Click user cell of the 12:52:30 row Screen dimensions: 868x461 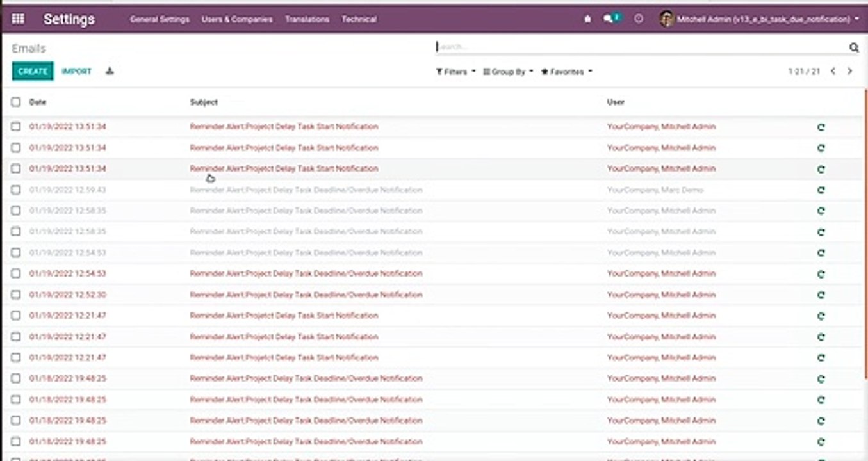661,295
